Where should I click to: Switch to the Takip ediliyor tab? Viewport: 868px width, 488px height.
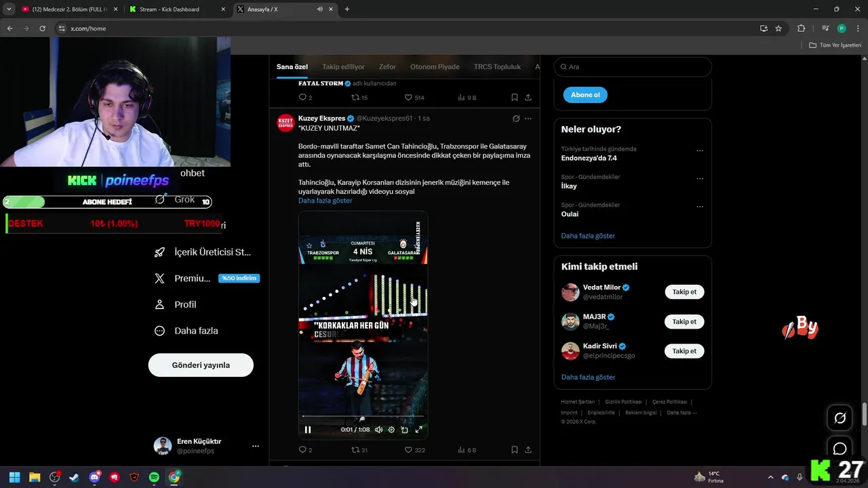[x=343, y=66]
